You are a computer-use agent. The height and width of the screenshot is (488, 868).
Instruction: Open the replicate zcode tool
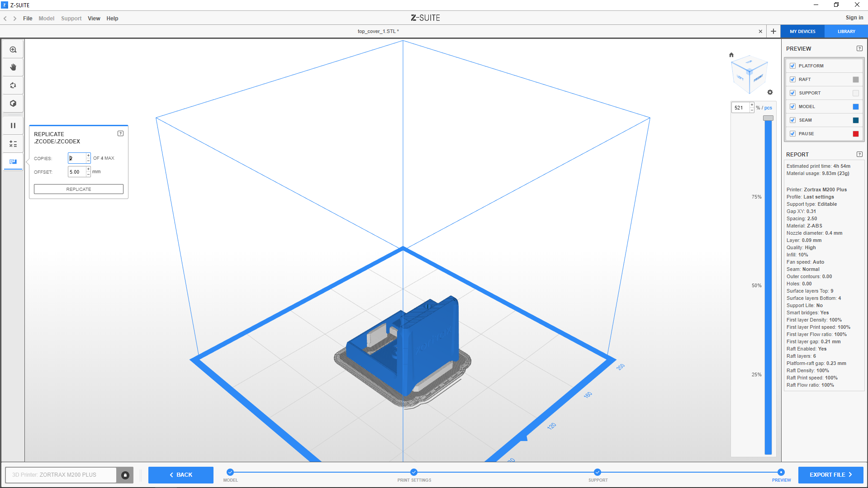tap(13, 162)
